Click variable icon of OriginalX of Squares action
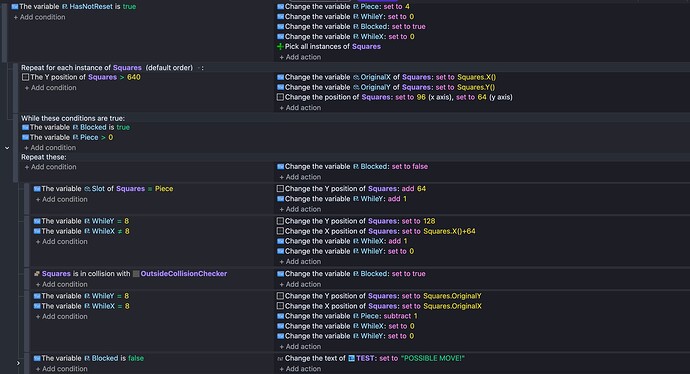Screen dimensions: 690x374 pyautogui.click(x=280, y=77)
